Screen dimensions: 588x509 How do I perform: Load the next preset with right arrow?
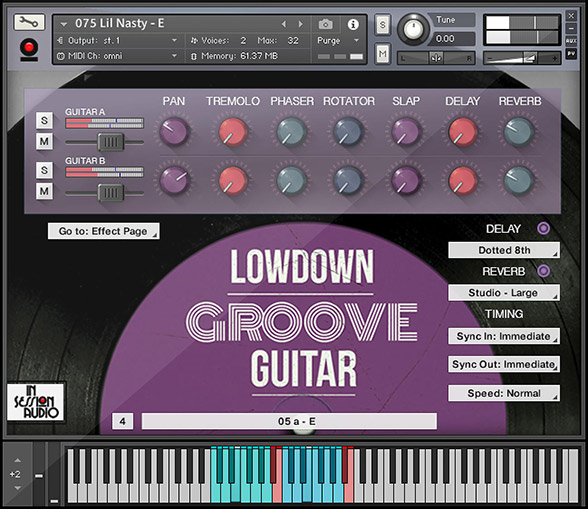300,24
